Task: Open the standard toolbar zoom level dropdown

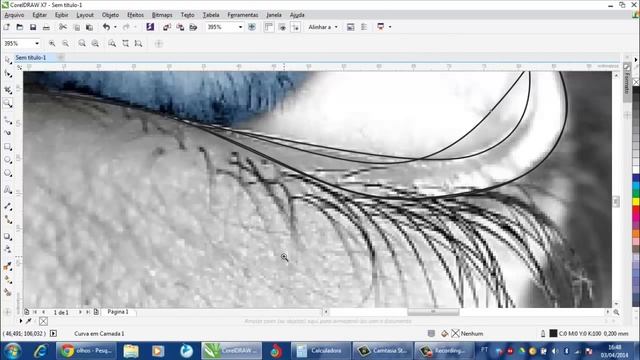Action: 240,27
